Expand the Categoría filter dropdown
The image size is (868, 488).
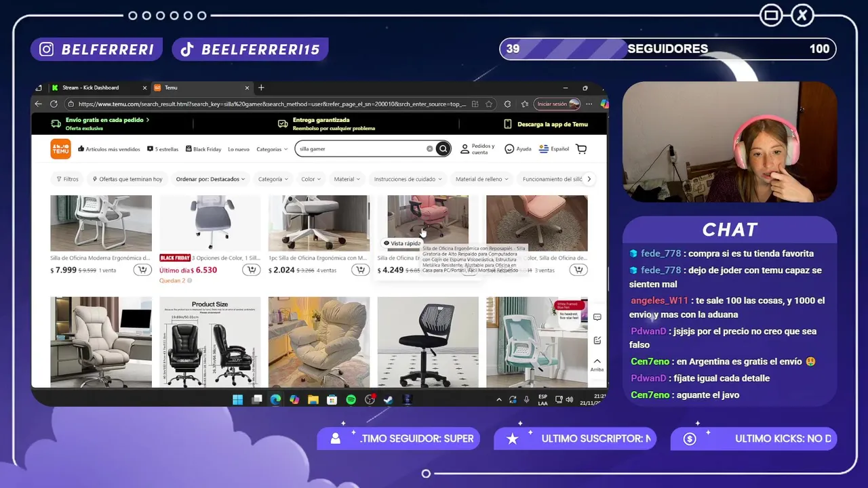click(x=273, y=179)
